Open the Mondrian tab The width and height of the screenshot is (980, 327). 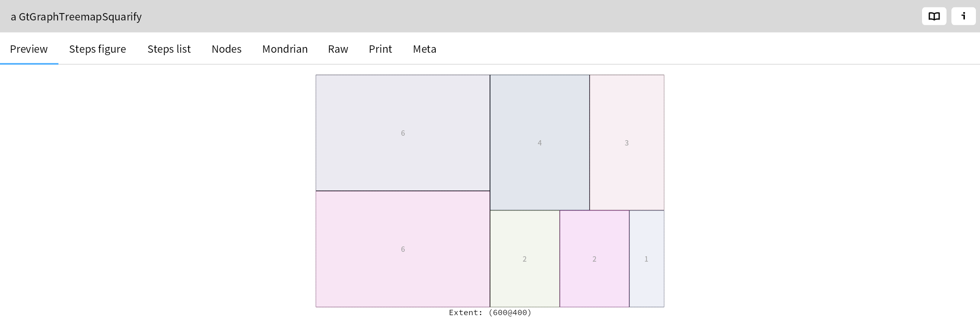click(285, 49)
